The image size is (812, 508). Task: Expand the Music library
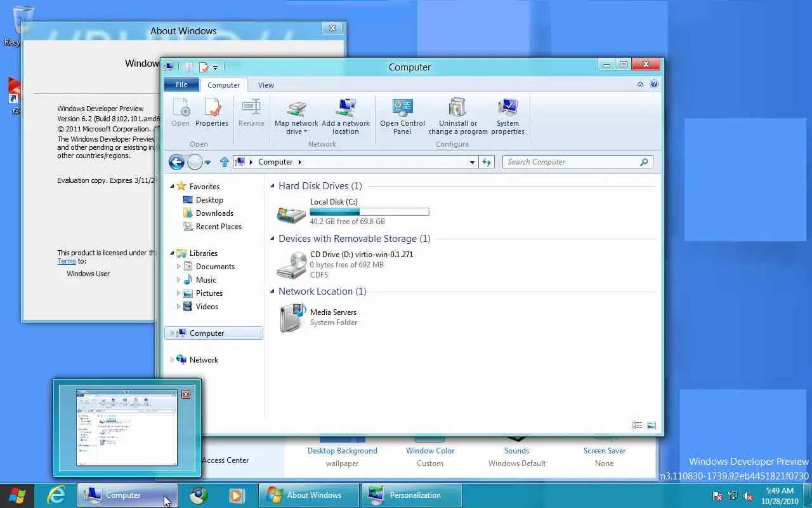click(x=178, y=280)
